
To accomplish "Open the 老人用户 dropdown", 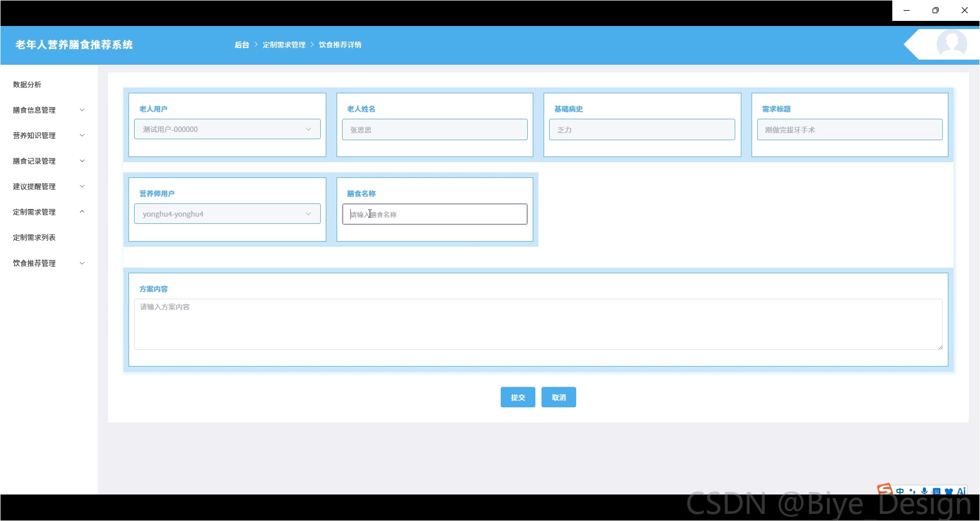I will 227,129.
